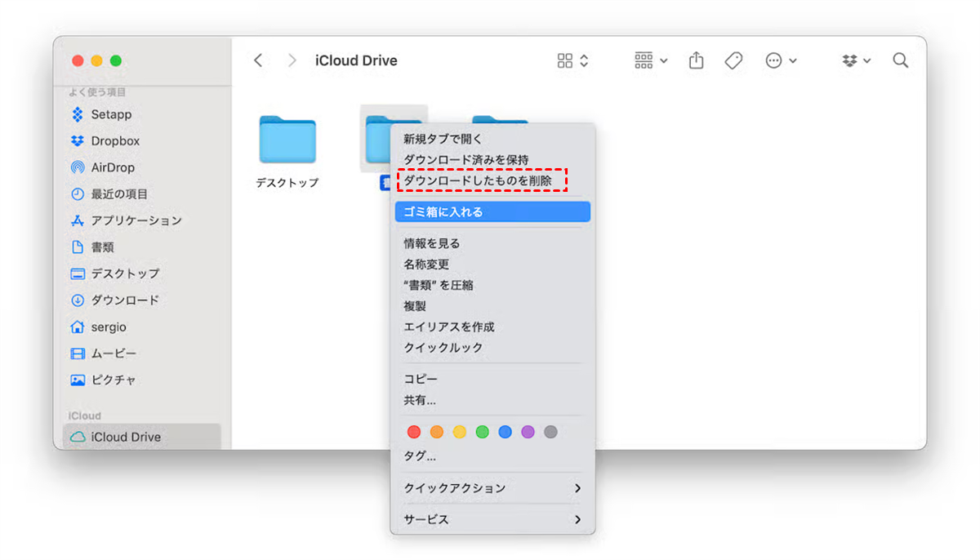980x560 pixels.
Task: Open the Tags toolbar icon
Action: pos(733,60)
